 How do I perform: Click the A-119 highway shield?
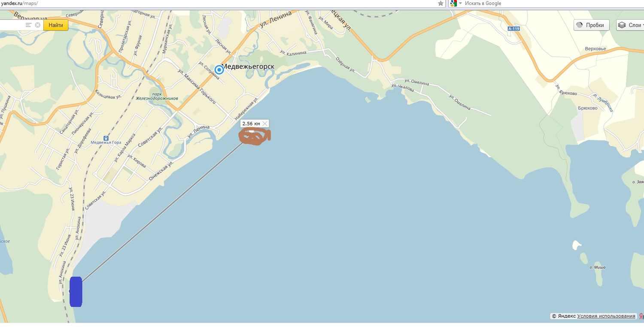(x=513, y=29)
